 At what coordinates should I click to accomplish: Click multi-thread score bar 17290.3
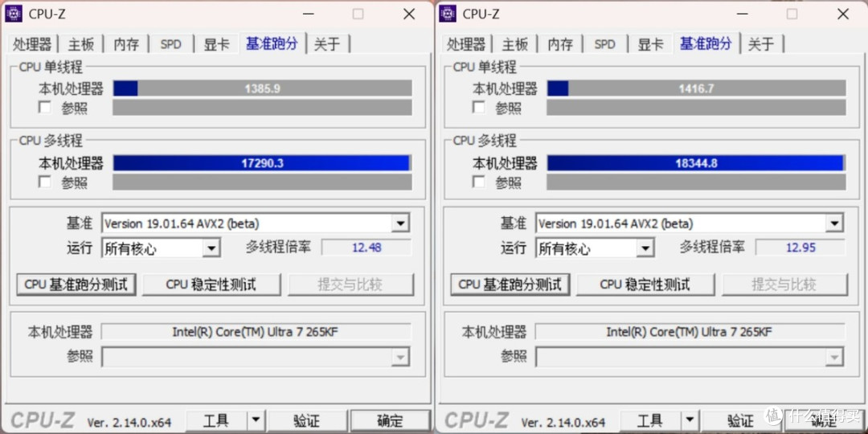(x=262, y=162)
